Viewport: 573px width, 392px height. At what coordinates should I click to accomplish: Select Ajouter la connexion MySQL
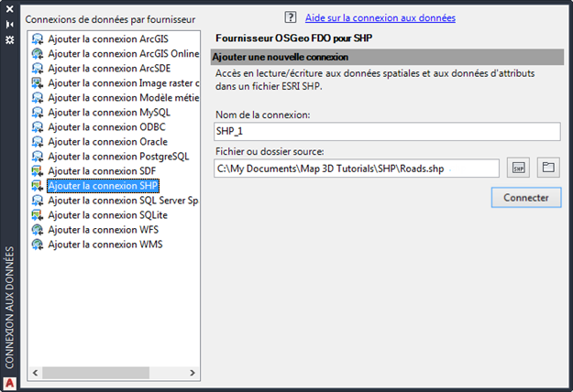(x=109, y=113)
